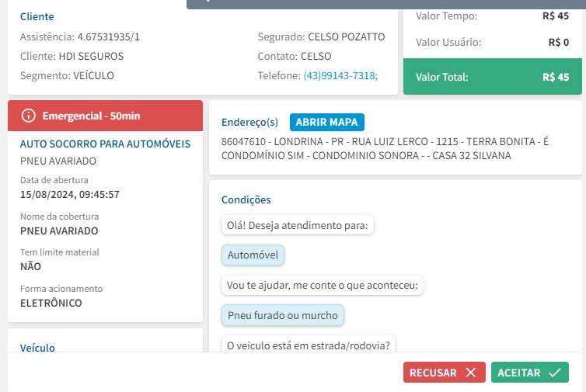
Task: Click the checkmark icon in Aceitar
Action: [x=554, y=373]
